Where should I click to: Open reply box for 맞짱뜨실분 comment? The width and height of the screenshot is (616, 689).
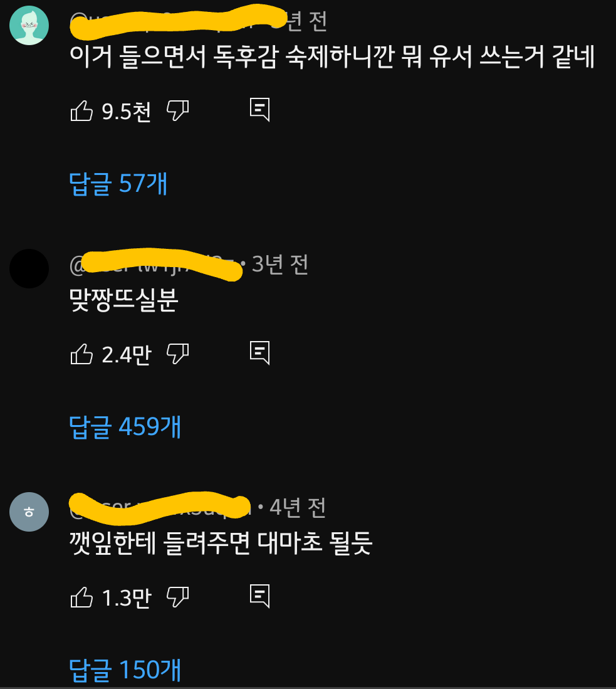[x=259, y=353]
